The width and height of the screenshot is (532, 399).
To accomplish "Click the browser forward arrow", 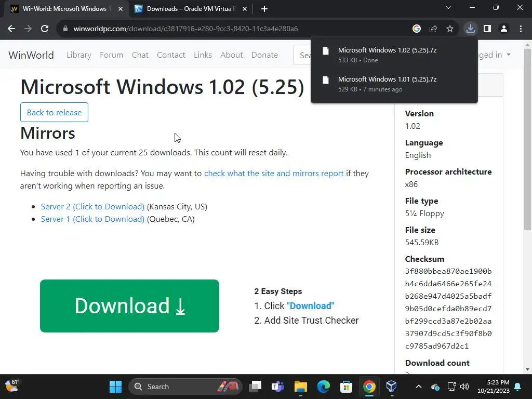I will (28, 29).
